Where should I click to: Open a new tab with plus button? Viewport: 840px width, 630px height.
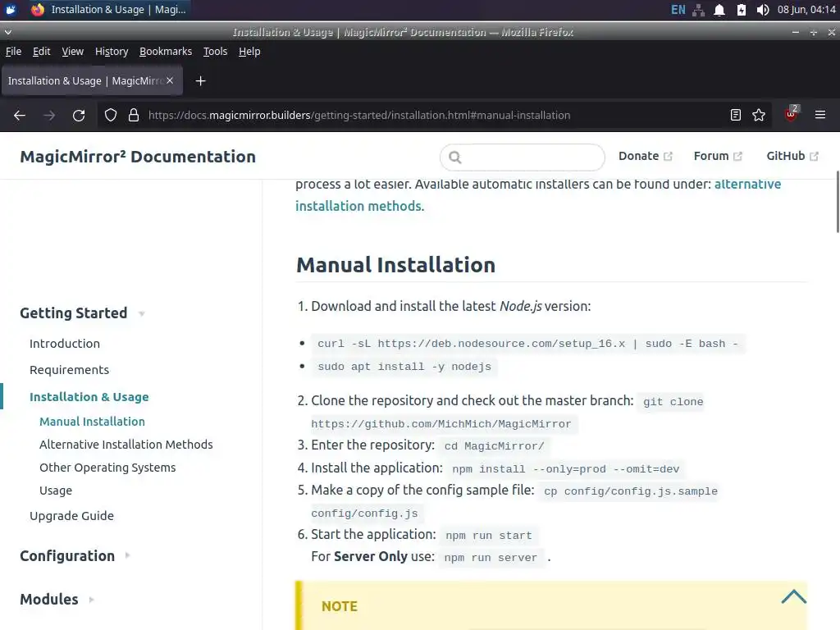tap(200, 80)
